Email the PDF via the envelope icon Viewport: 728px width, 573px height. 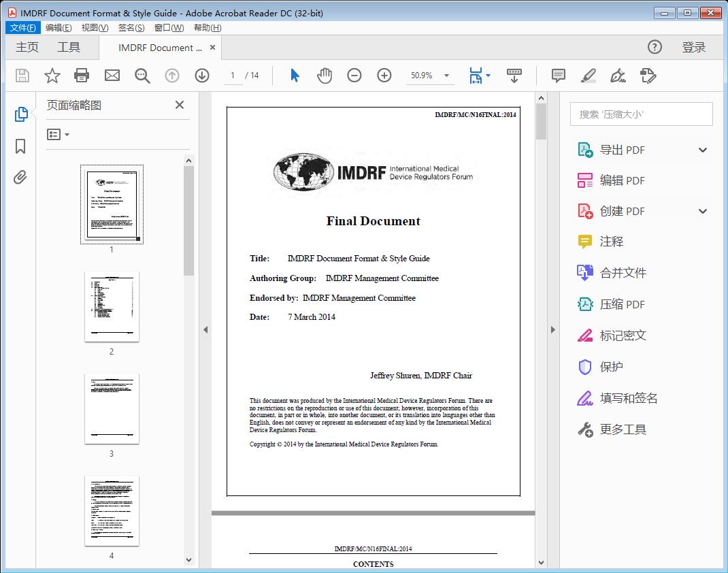[112, 76]
